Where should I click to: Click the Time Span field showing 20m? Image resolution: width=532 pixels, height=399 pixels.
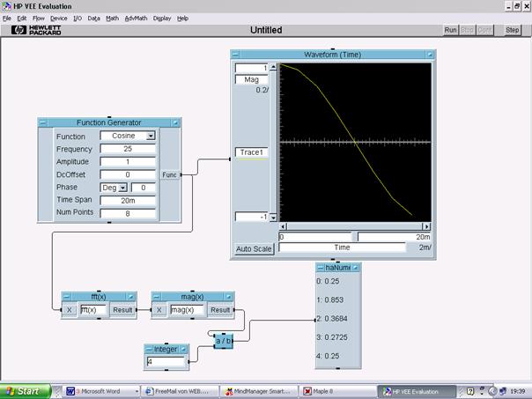(x=128, y=201)
